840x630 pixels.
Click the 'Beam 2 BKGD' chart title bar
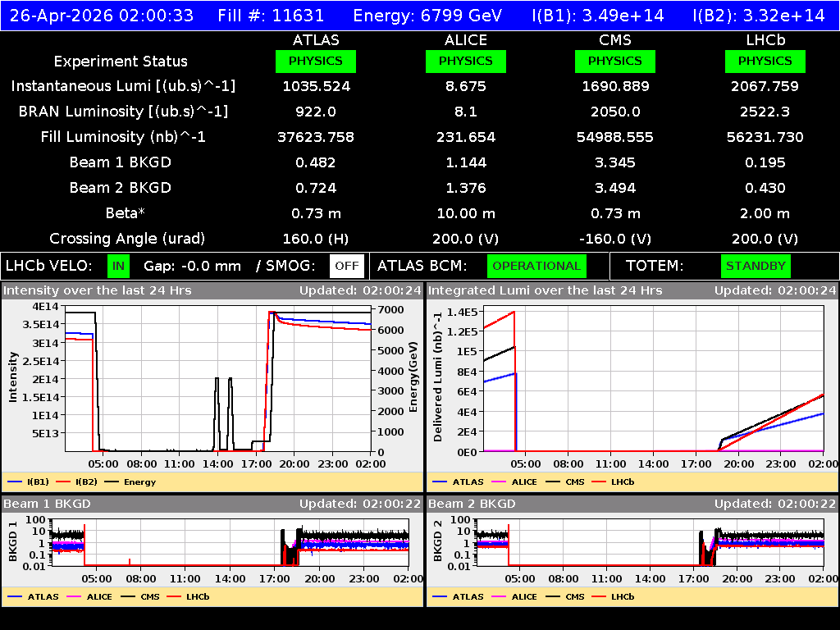[632, 504]
